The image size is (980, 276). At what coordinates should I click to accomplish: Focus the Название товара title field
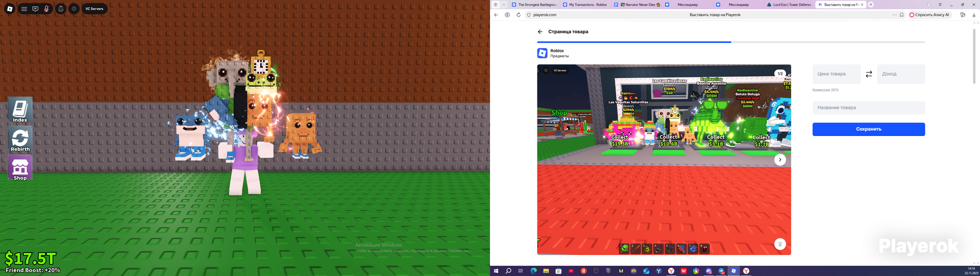[869, 108]
